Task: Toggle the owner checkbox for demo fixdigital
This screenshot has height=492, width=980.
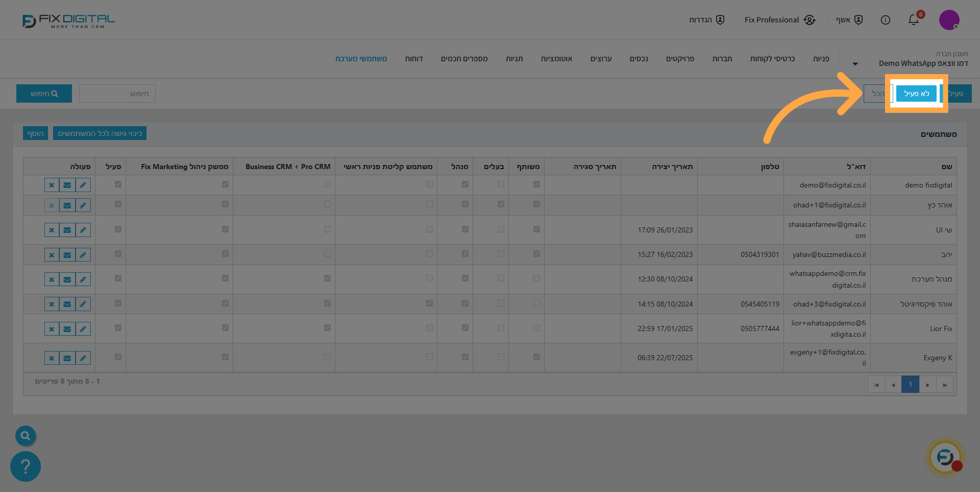Action: 501,184
